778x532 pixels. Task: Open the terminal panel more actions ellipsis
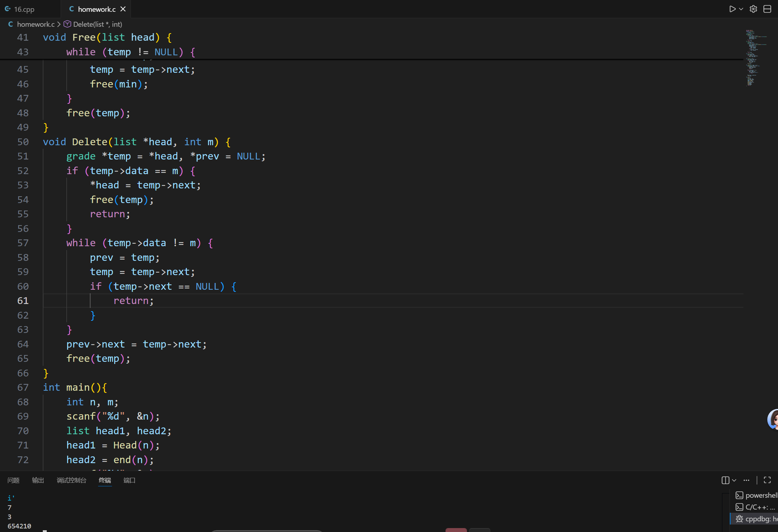746,480
